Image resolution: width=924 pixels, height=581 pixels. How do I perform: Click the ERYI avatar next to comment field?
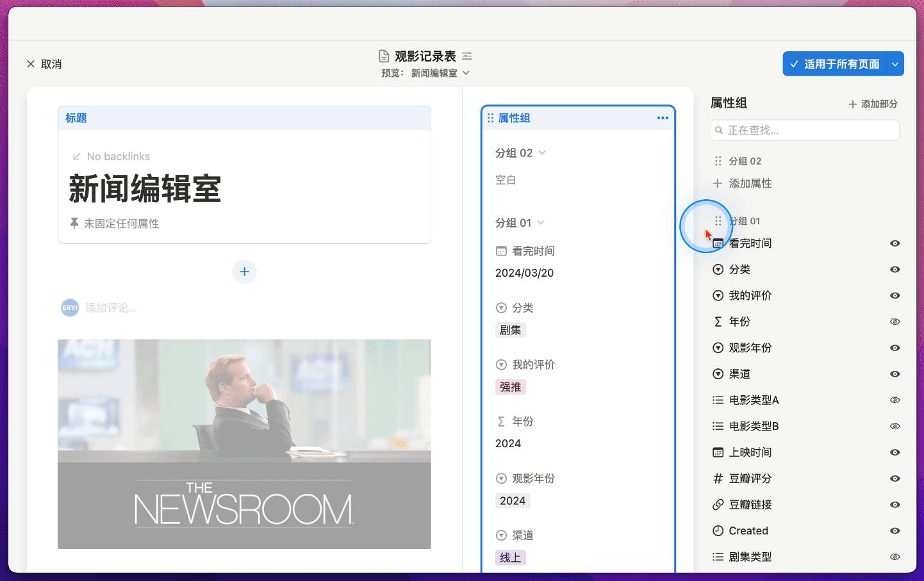[70, 308]
